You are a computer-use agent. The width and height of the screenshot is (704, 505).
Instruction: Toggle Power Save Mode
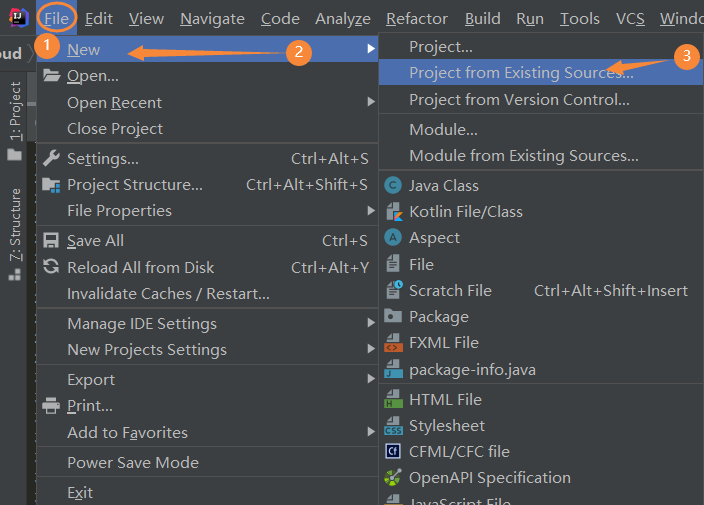[132, 462]
